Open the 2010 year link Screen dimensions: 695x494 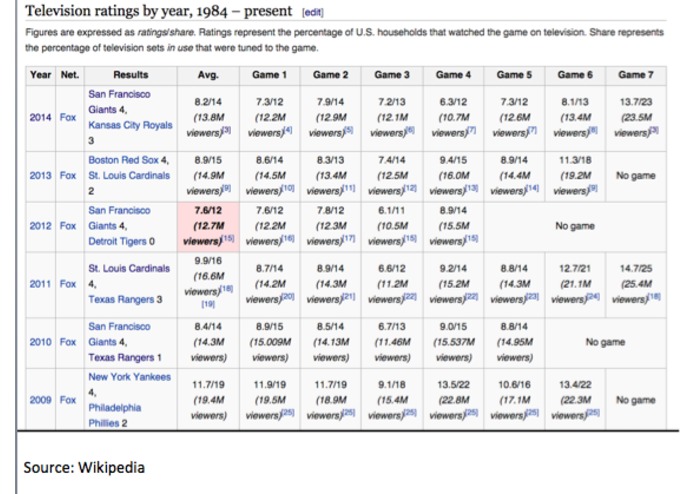[x=40, y=342]
